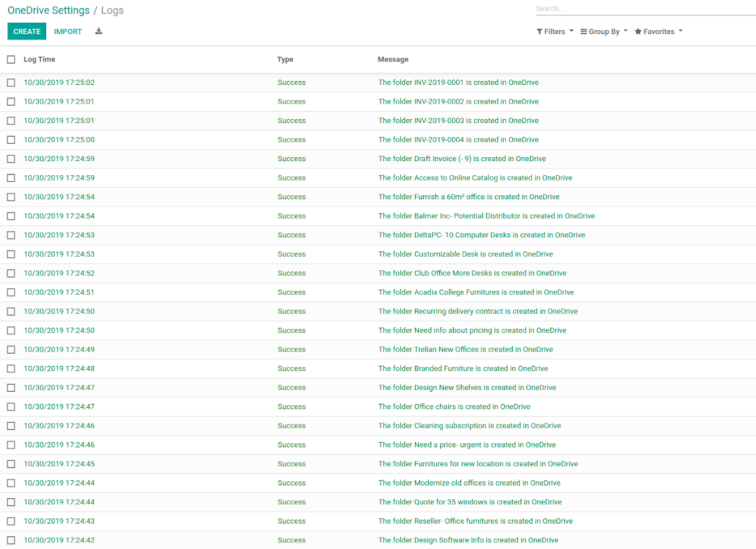The width and height of the screenshot is (756, 549).
Task: Open the DeltaPC- 10 Computer Desks message
Action: coord(482,235)
